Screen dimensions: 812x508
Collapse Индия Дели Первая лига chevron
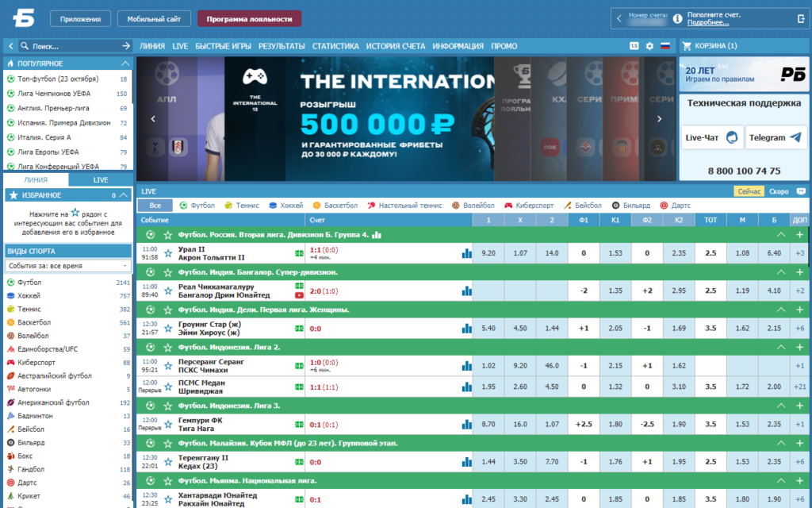[x=781, y=310]
